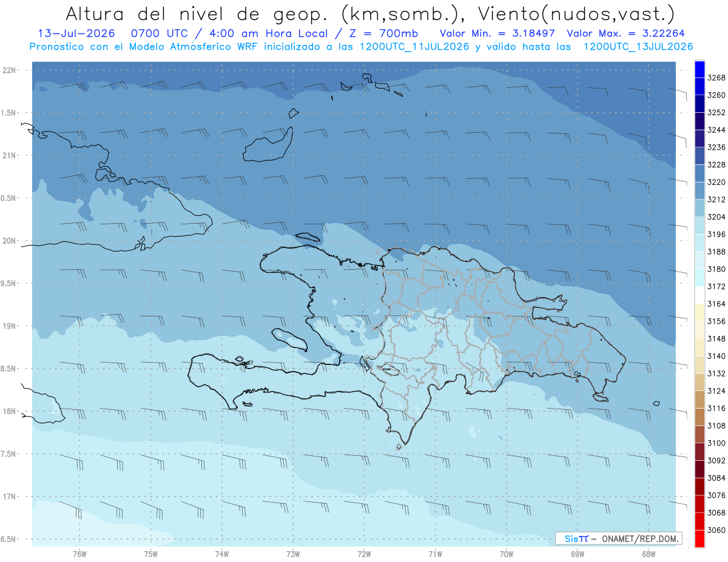
Task: Click the '3252' colorbar value
Action: pyautogui.click(x=716, y=113)
